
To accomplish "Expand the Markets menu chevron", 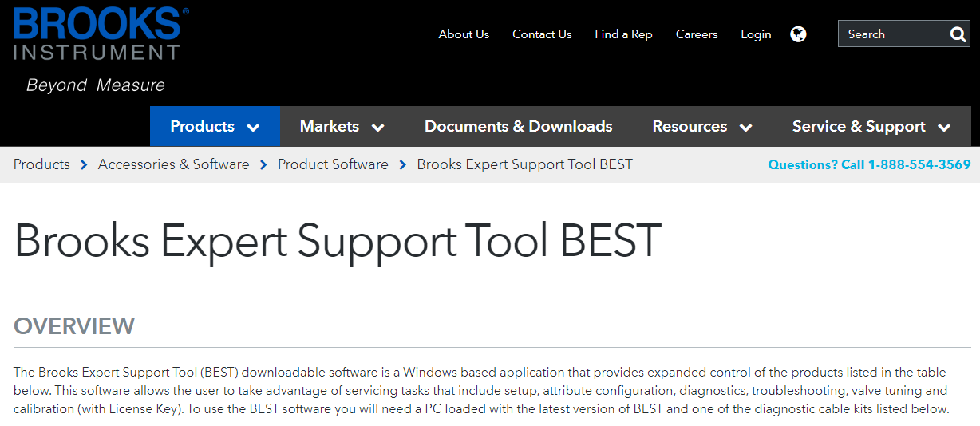I will pos(377,128).
